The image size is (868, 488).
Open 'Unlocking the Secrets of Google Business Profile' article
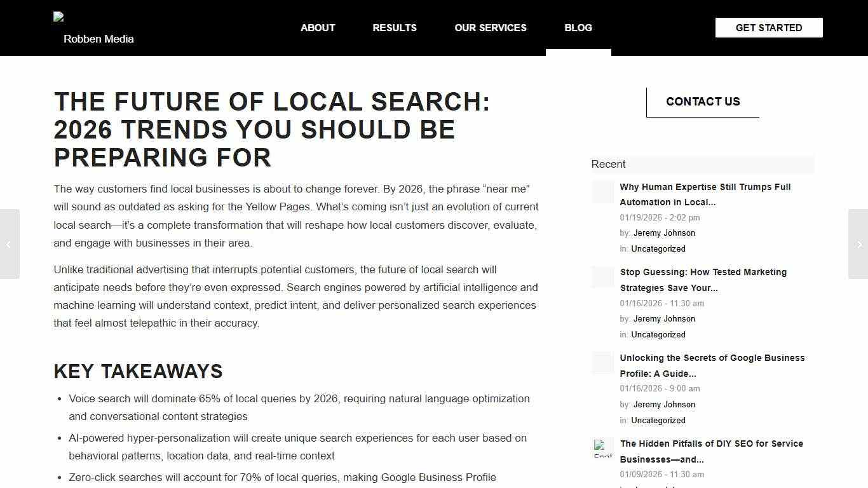point(712,365)
